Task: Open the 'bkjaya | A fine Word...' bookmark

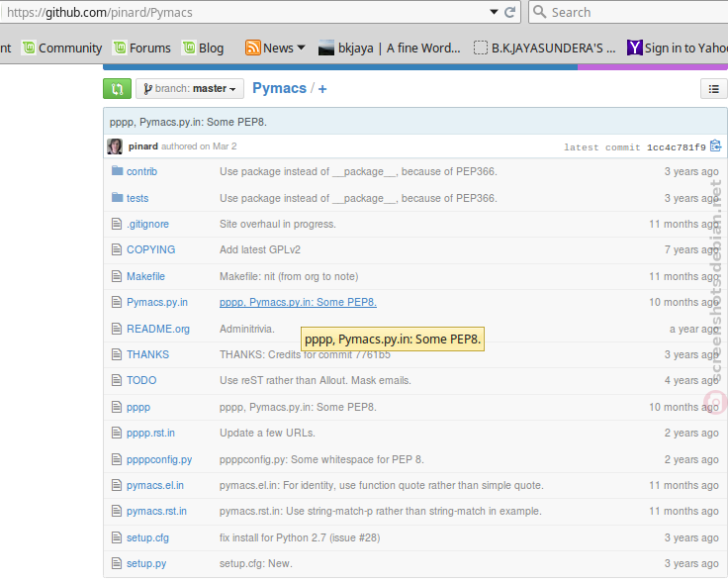Action: (x=389, y=48)
